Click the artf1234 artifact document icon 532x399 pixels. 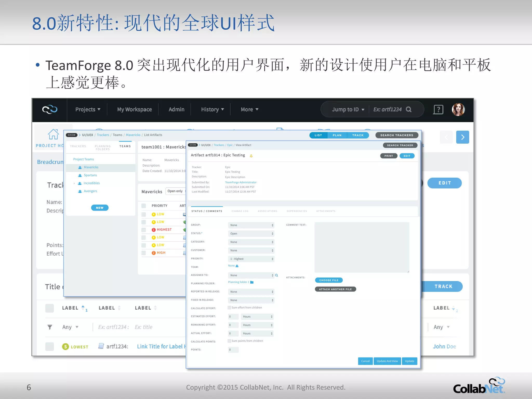tap(101, 346)
